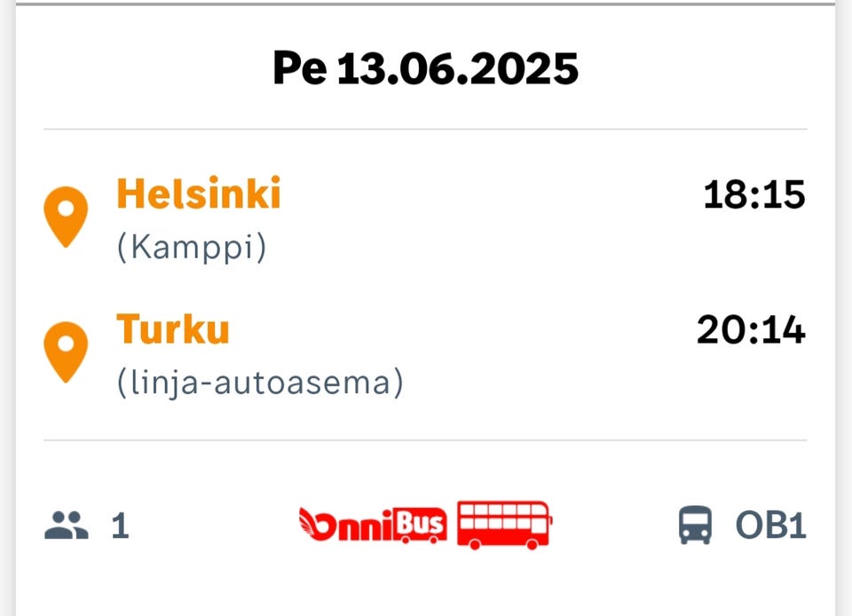Select the Turku arrival city name
This screenshot has width=852, height=616.
[x=173, y=329]
